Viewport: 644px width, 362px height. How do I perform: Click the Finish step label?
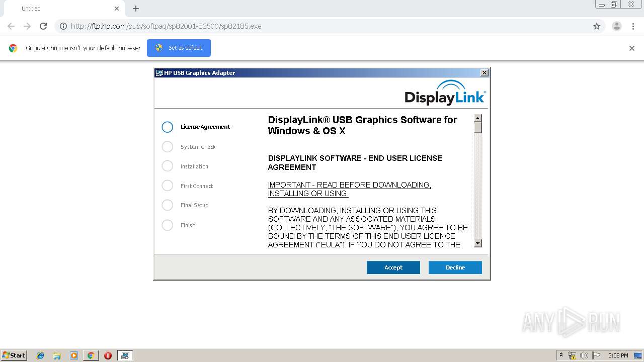coord(188,225)
